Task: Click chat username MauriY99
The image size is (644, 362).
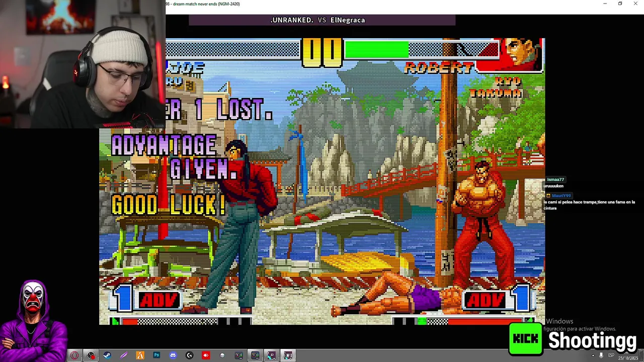Action: [x=561, y=196]
